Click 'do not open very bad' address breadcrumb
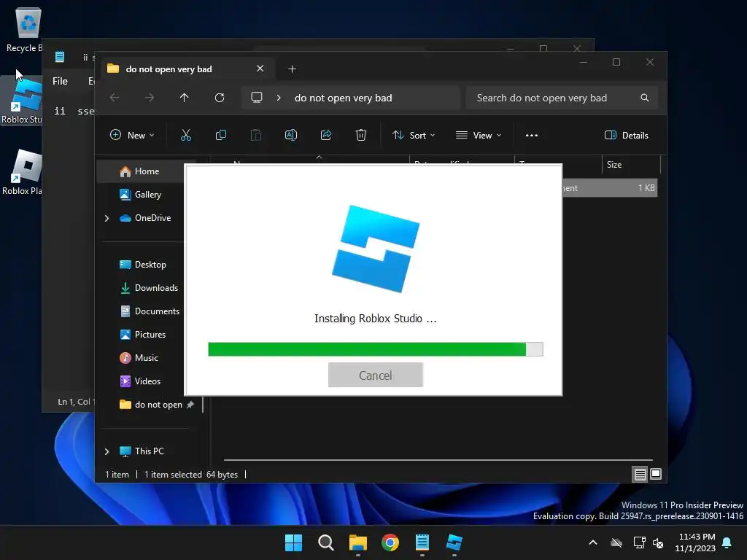Image resolution: width=747 pixels, height=560 pixels. point(343,98)
